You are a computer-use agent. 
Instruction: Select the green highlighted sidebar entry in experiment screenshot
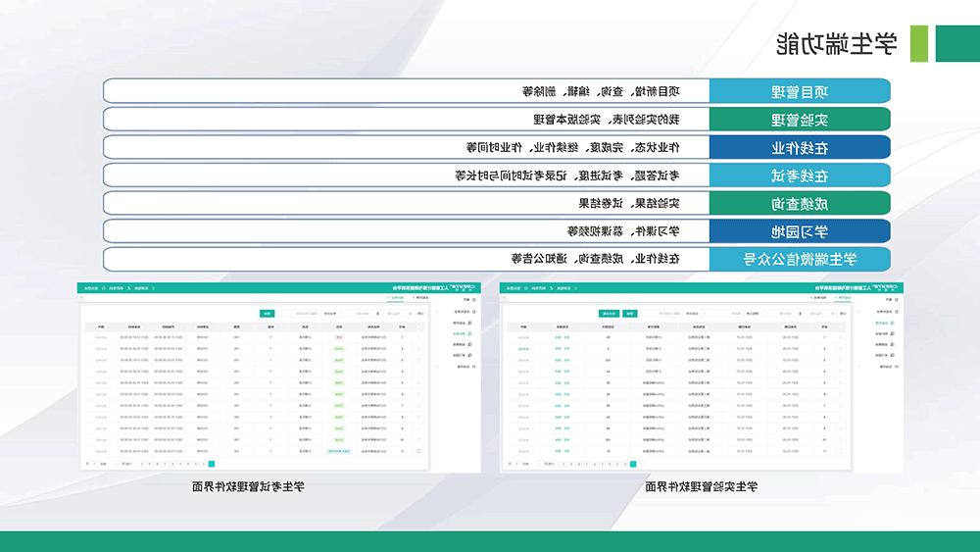885,323
